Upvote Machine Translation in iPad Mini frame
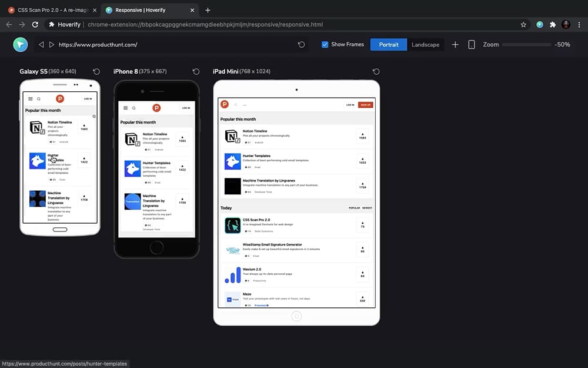 tap(363, 185)
